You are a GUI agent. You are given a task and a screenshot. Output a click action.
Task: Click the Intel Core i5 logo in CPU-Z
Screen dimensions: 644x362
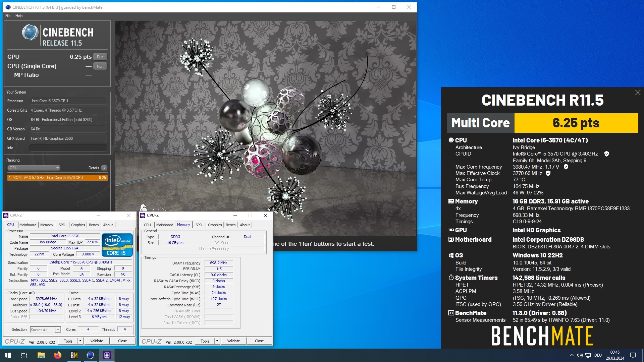tap(117, 245)
